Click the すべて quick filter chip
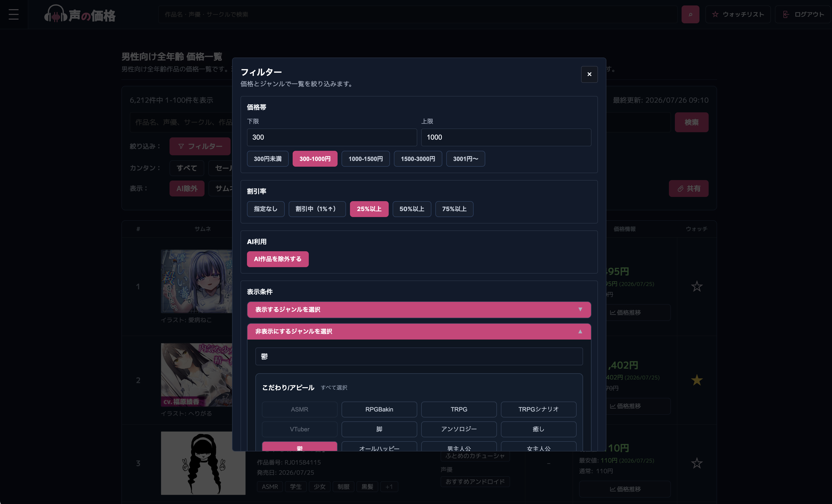This screenshot has width=832, height=504. click(x=187, y=168)
